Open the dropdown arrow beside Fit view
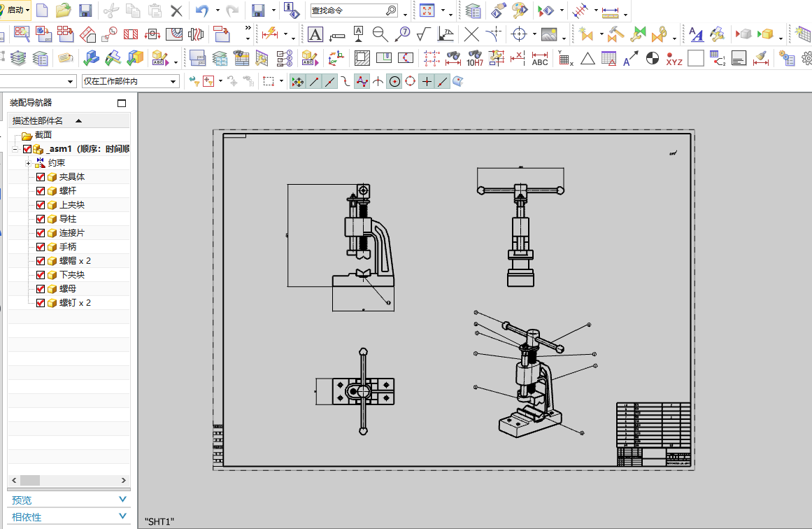 point(443,10)
